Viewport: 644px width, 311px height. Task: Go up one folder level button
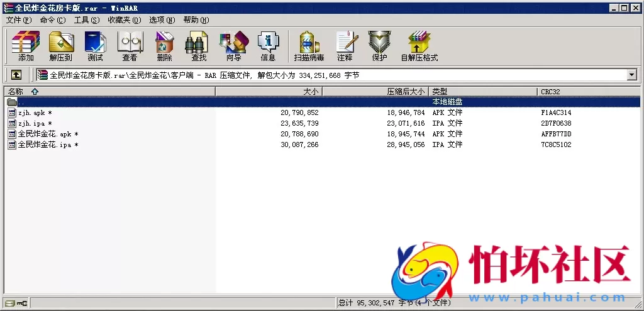pos(16,75)
